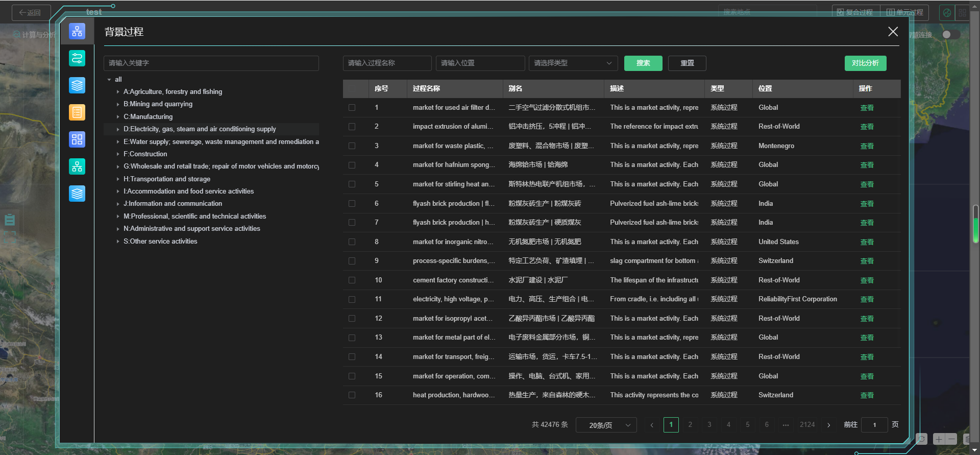Close the 背景过程 dialog

893,32
